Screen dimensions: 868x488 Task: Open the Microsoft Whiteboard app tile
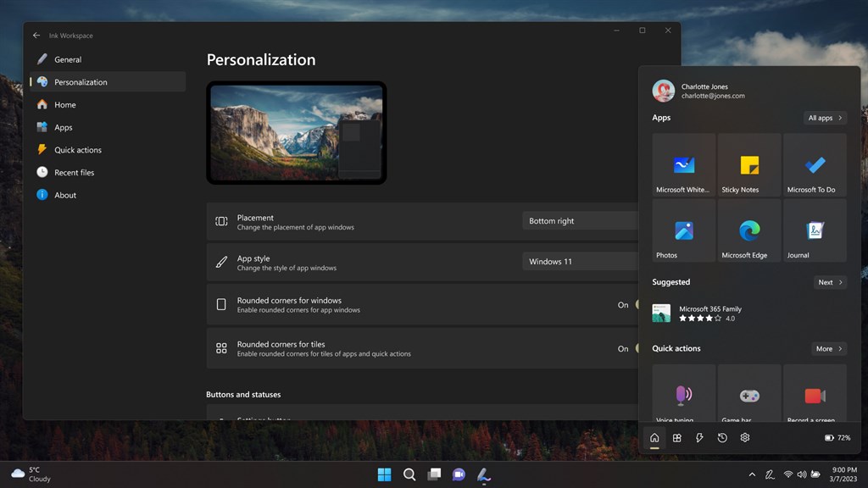coord(684,165)
